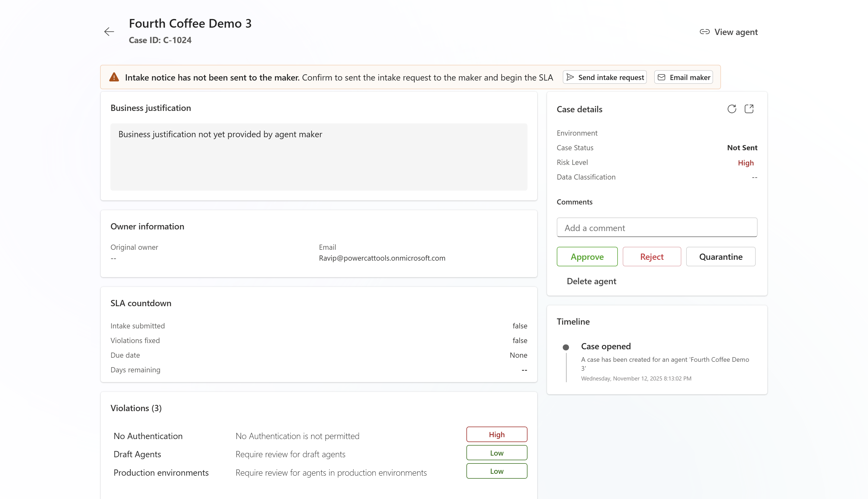Click No Authentication is not permitted description
Image resolution: width=868 pixels, height=499 pixels.
(x=297, y=436)
